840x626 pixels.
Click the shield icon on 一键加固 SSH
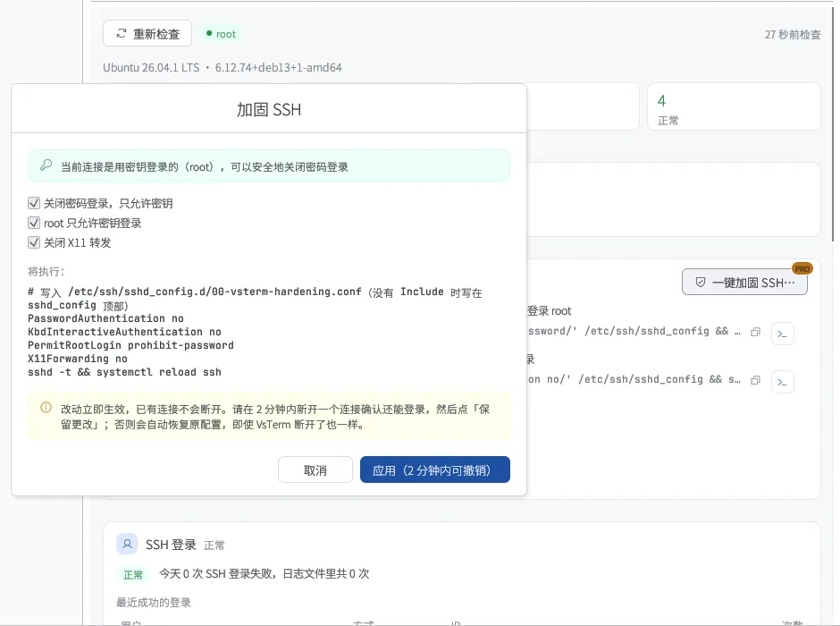point(701,282)
